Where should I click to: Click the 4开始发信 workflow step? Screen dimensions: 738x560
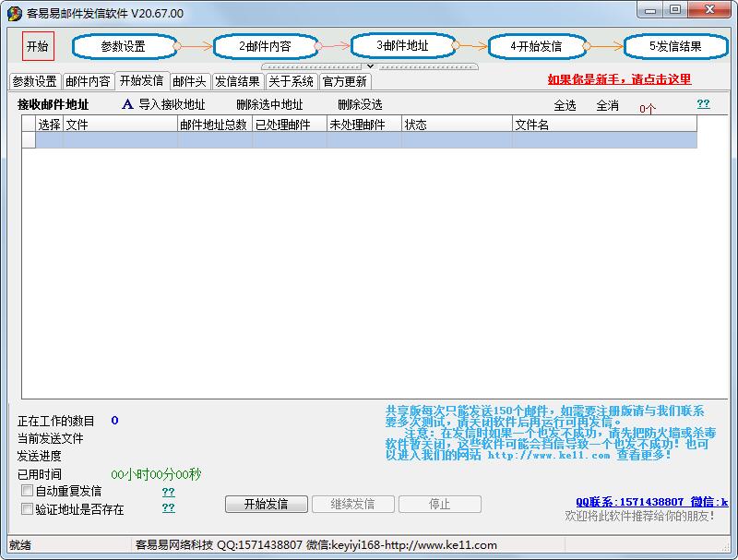537,44
